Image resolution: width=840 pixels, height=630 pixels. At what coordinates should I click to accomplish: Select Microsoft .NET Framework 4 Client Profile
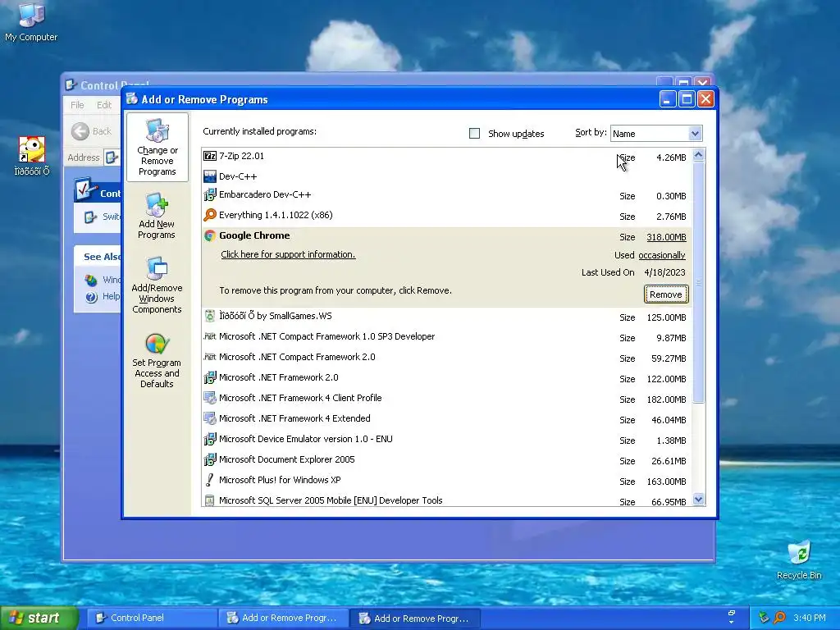(x=447, y=399)
